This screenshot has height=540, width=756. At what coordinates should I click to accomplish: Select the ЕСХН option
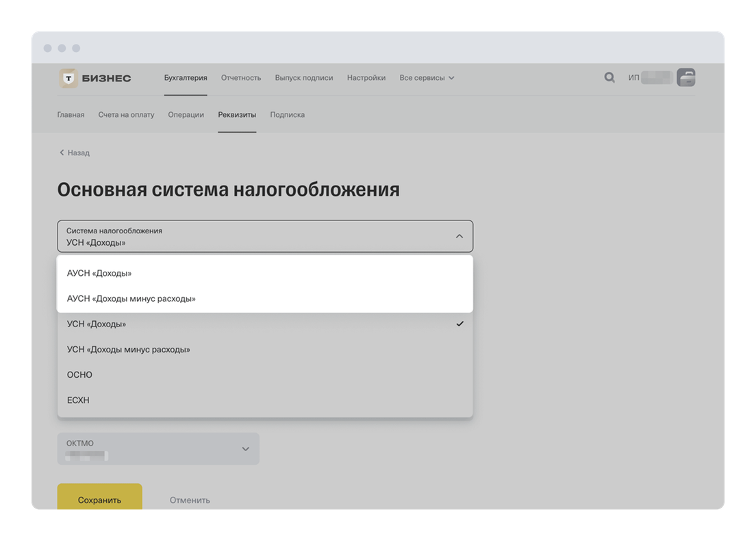coord(78,400)
